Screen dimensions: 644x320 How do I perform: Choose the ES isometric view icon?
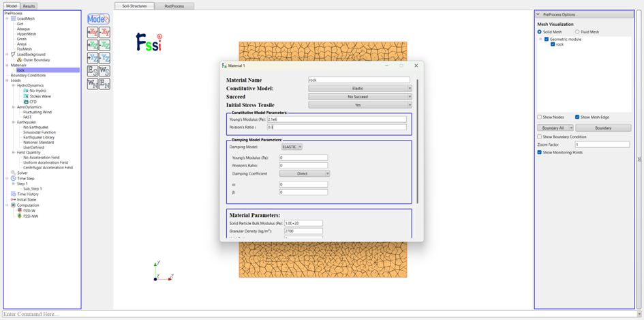click(93, 71)
